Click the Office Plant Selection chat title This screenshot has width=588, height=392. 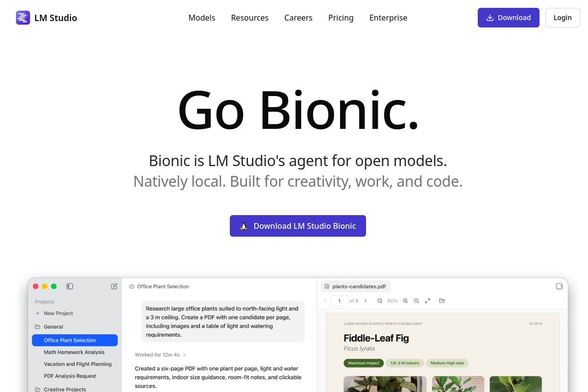coord(163,286)
